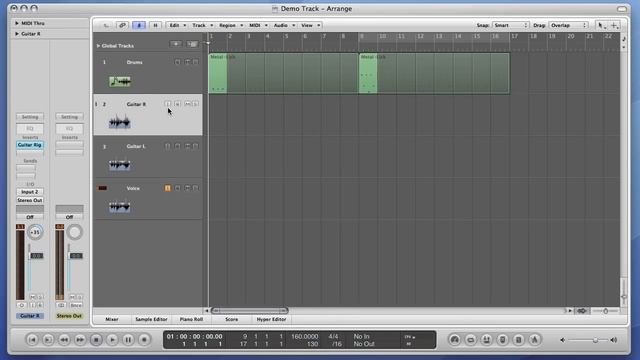Viewport: 640px width, 360px height.
Task: Click the duplicate track button
Action: (192, 44)
